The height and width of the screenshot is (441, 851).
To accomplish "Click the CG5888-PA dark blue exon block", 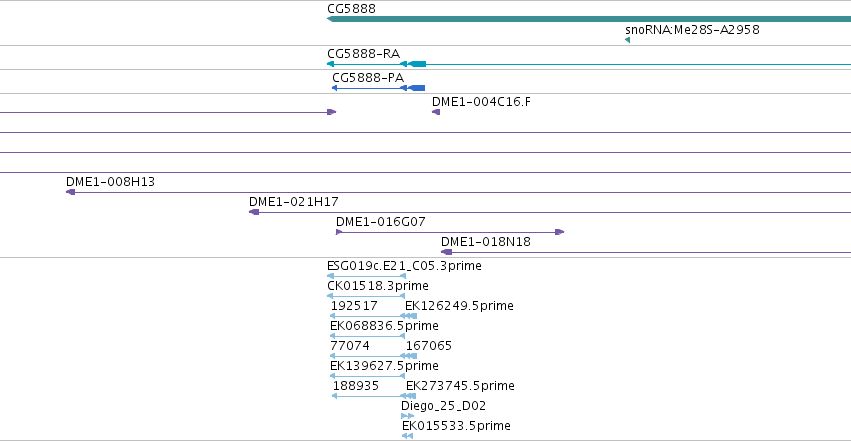I will [x=416, y=88].
